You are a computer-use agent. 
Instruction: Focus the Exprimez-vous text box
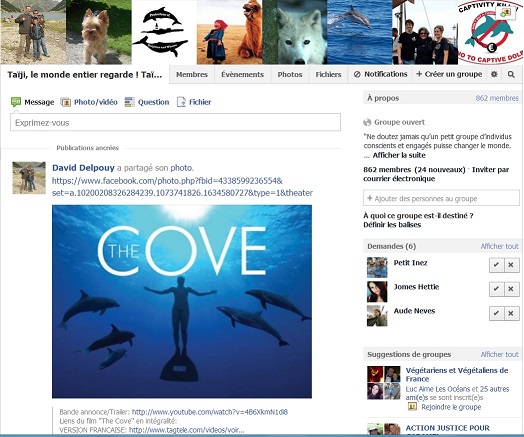(175, 122)
